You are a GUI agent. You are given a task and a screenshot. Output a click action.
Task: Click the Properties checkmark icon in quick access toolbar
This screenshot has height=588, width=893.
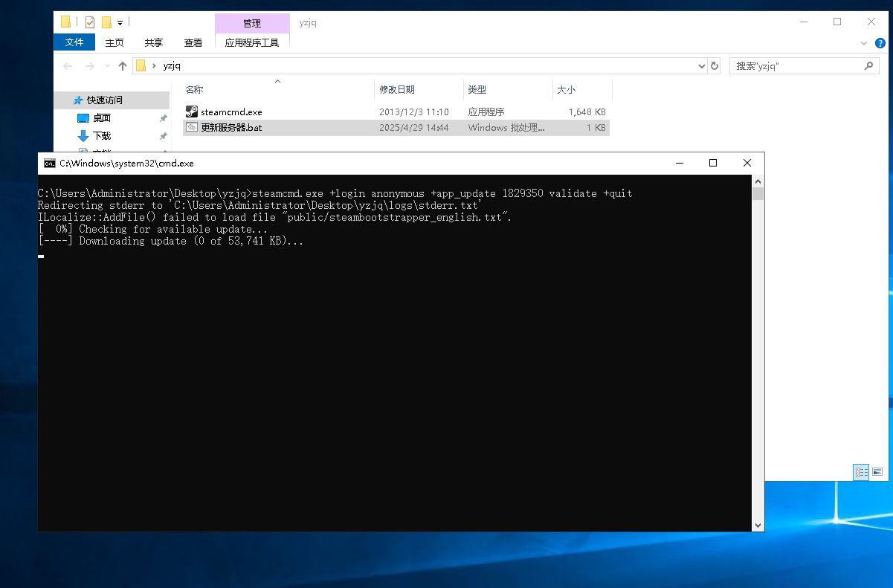click(x=90, y=22)
